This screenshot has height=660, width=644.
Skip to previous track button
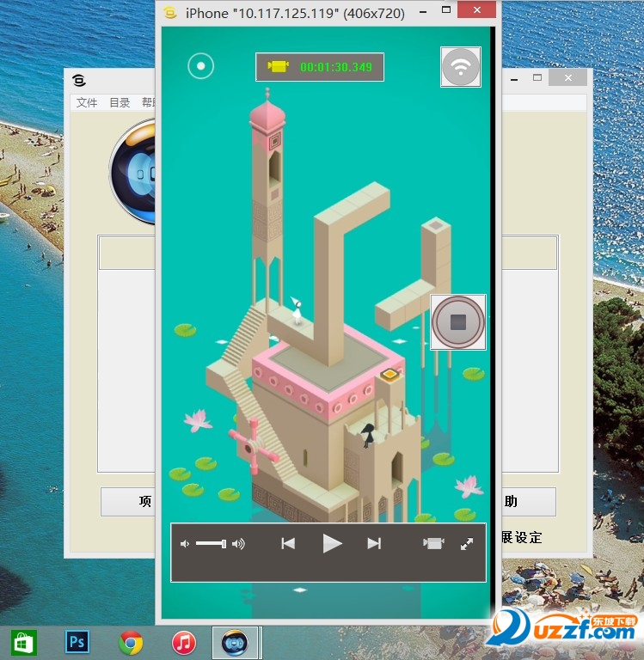(288, 544)
